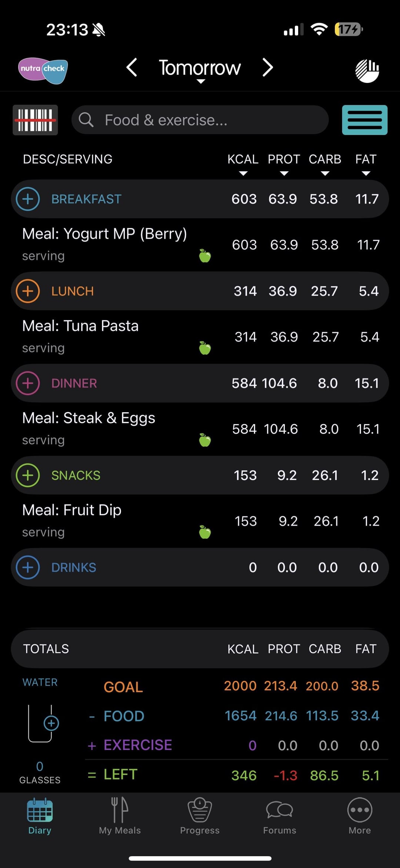The image size is (400, 868).
Task: Open the pie chart summary icon
Action: (367, 70)
